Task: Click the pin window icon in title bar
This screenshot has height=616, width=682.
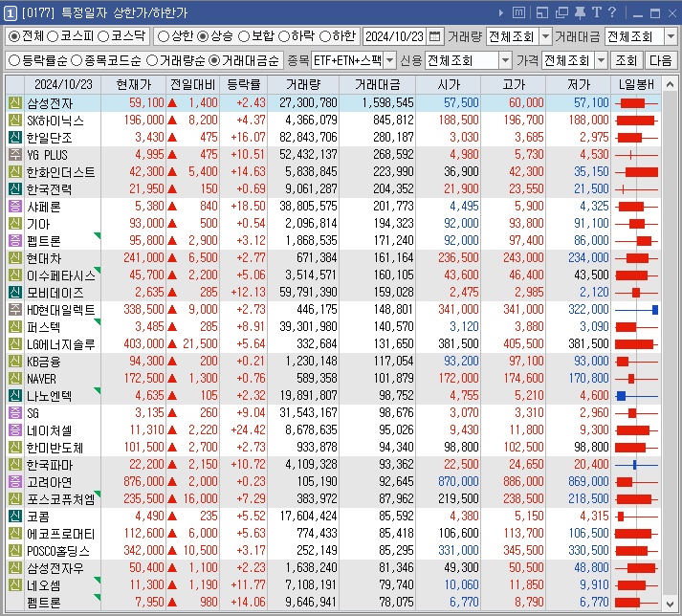Action: (580, 12)
